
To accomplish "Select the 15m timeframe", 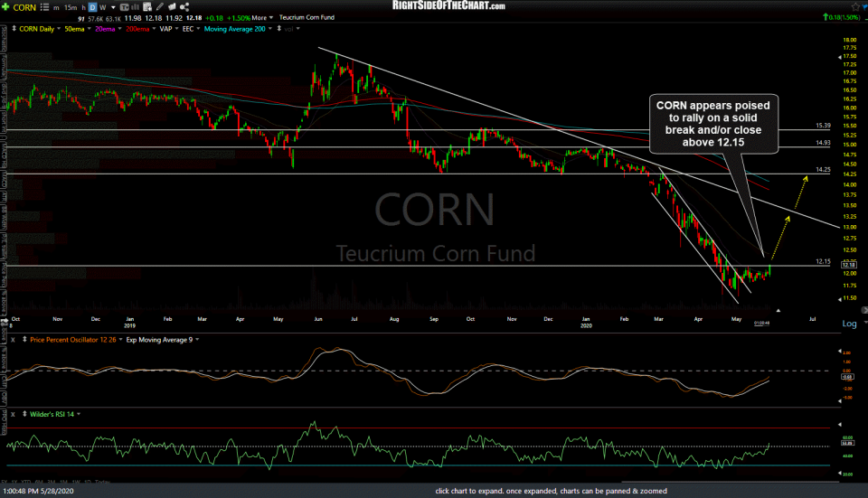I will pos(71,8).
